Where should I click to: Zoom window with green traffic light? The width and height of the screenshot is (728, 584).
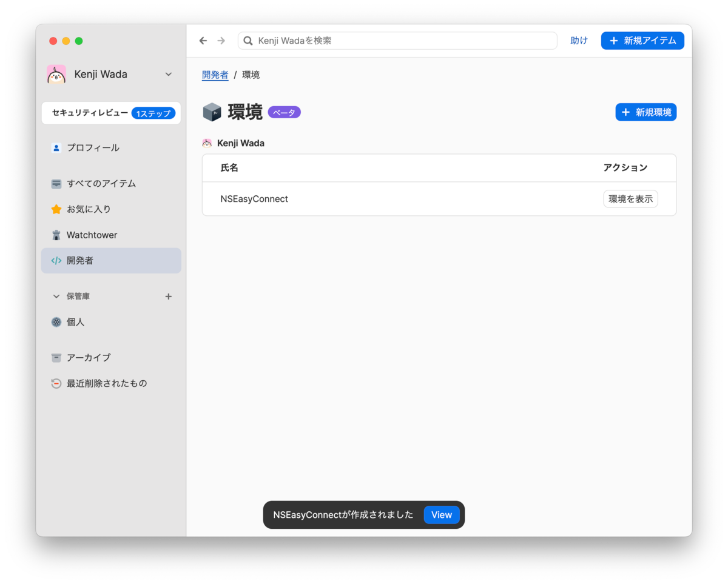(x=79, y=41)
